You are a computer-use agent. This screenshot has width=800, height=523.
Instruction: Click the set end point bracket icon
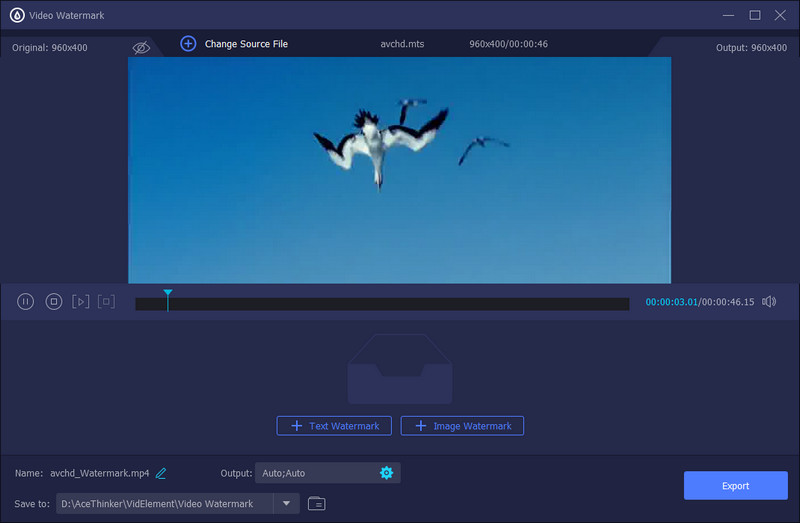pyautogui.click(x=106, y=301)
